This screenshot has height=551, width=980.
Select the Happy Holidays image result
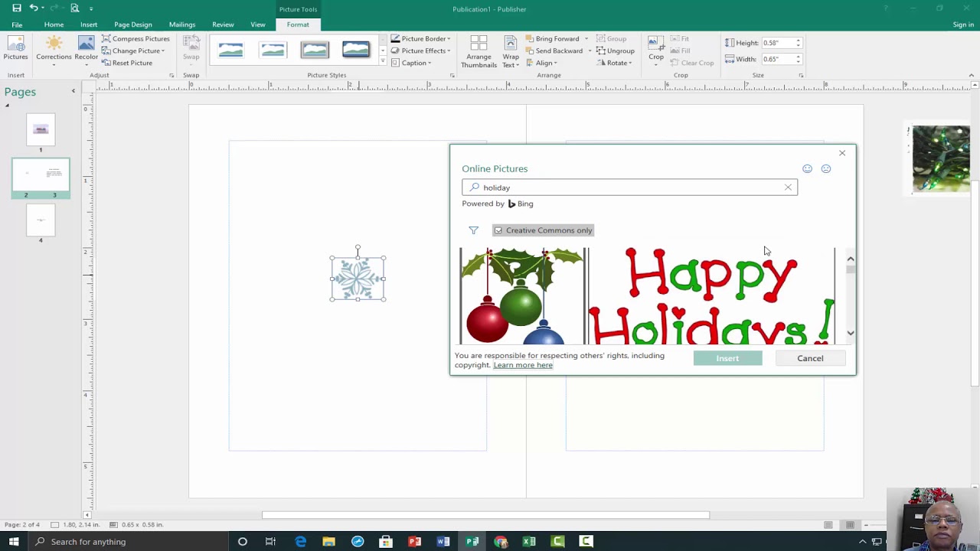[x=711, y=295]
